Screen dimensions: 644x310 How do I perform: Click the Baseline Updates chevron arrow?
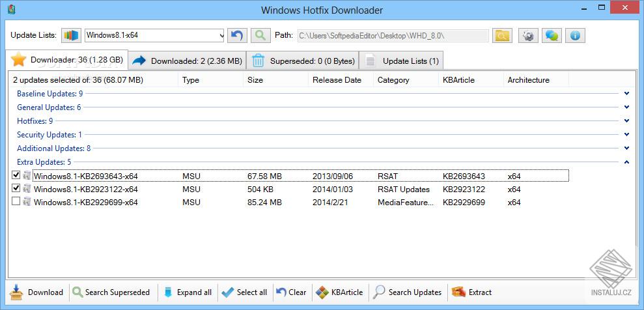pos(627,94)
